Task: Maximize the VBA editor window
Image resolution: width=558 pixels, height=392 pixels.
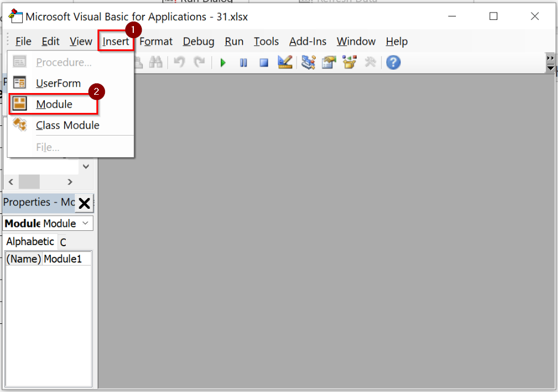Action: (x=493, y=16)
